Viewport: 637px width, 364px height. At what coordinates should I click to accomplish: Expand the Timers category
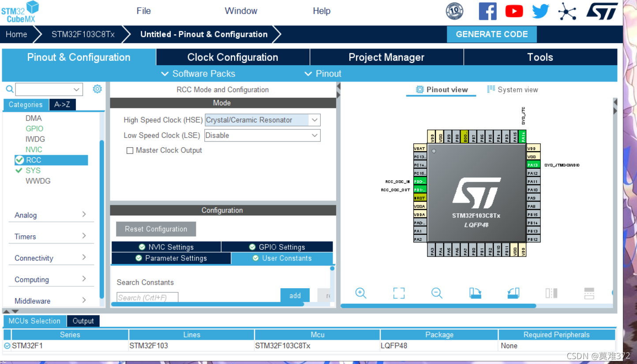[x=51, y=237]
